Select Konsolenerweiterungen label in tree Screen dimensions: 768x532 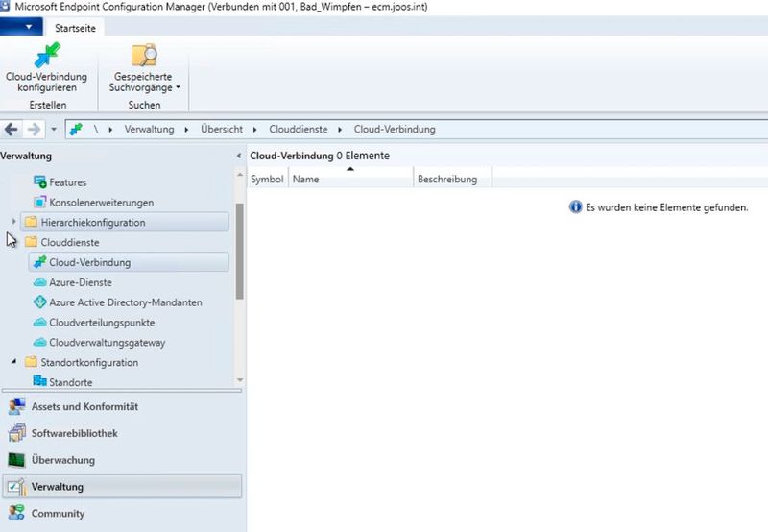[102, 203]
